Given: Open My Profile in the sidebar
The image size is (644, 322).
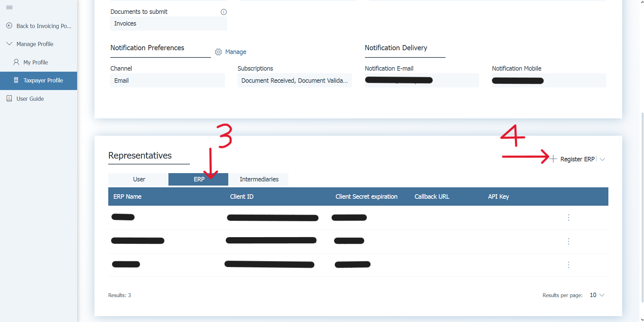Looking at the screenshot, I should [36, 62].
